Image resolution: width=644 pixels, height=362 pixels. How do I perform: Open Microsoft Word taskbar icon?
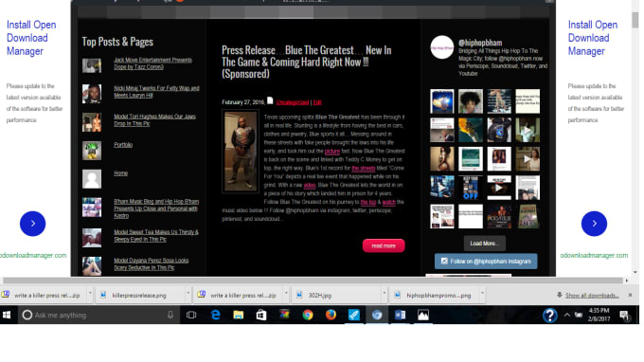click(400, 316)
